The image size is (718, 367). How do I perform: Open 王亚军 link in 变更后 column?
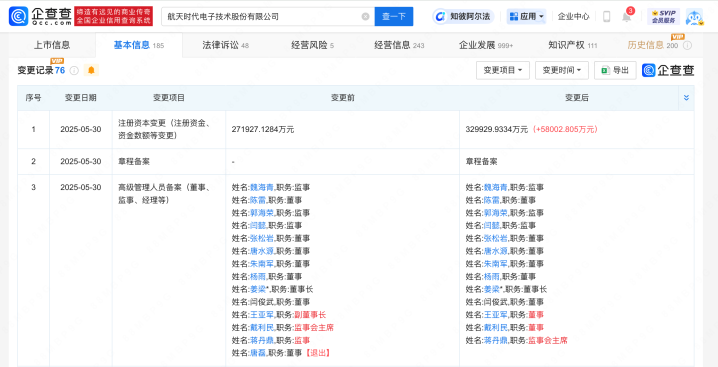click(x=495, y=315)
